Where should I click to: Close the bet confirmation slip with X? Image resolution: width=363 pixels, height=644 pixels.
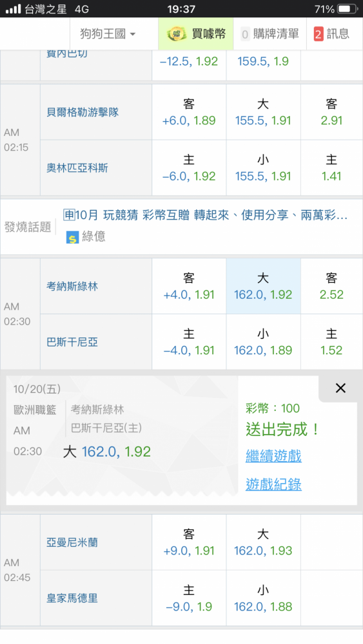pos(340,388)
